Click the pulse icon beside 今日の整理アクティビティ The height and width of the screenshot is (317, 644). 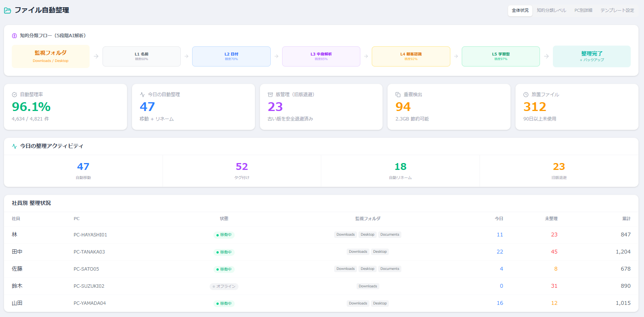(14, 146)
